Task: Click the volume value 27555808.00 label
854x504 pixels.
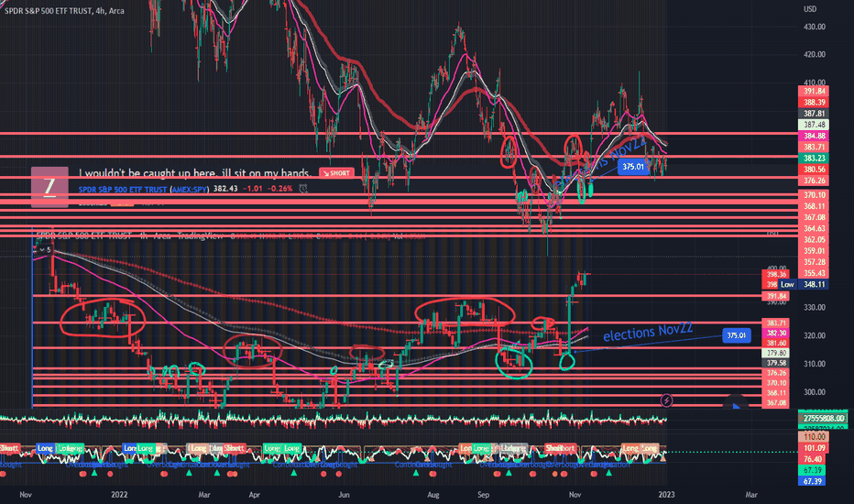Action: pos(823,419)
